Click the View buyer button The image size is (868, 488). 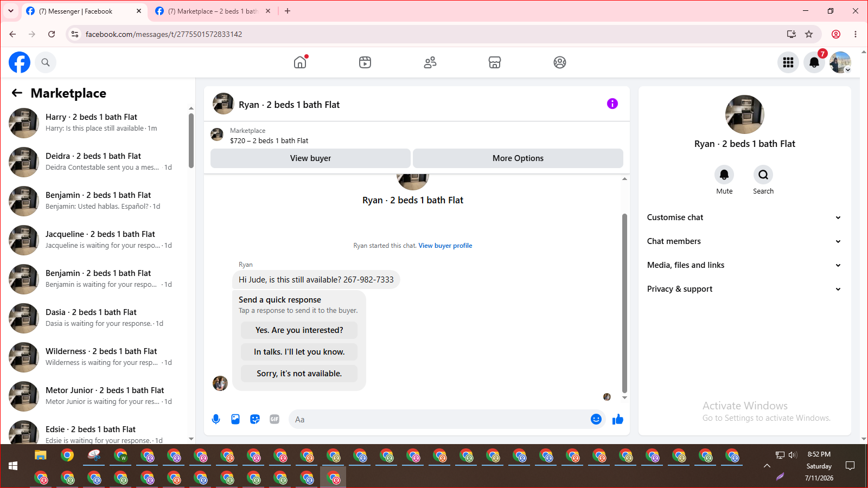(310, 158)
